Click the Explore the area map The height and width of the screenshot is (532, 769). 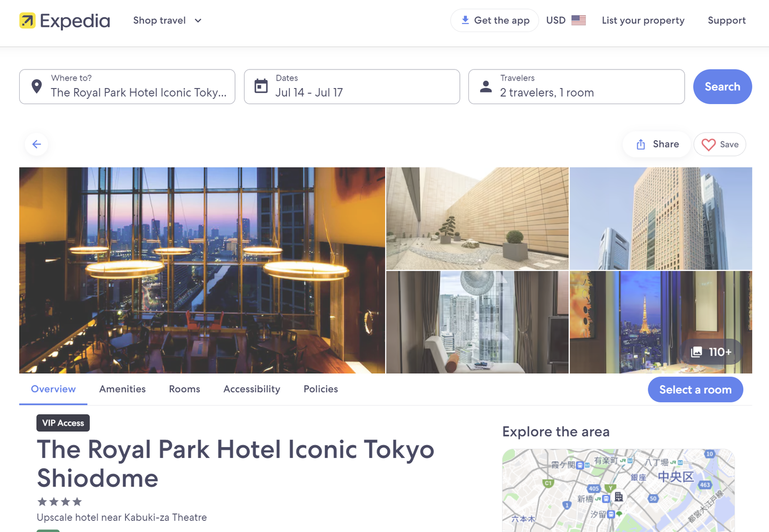coord(618,491)
